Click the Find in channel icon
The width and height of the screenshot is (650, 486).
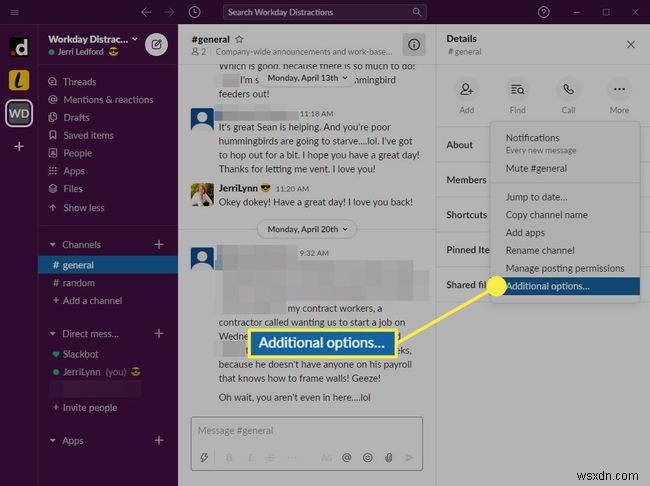click(517, 90)
